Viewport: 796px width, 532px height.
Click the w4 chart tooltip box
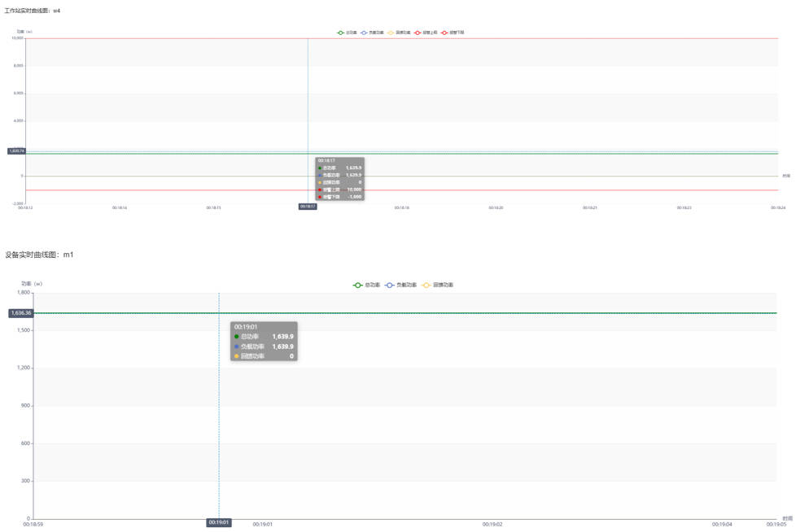point(339,178)
